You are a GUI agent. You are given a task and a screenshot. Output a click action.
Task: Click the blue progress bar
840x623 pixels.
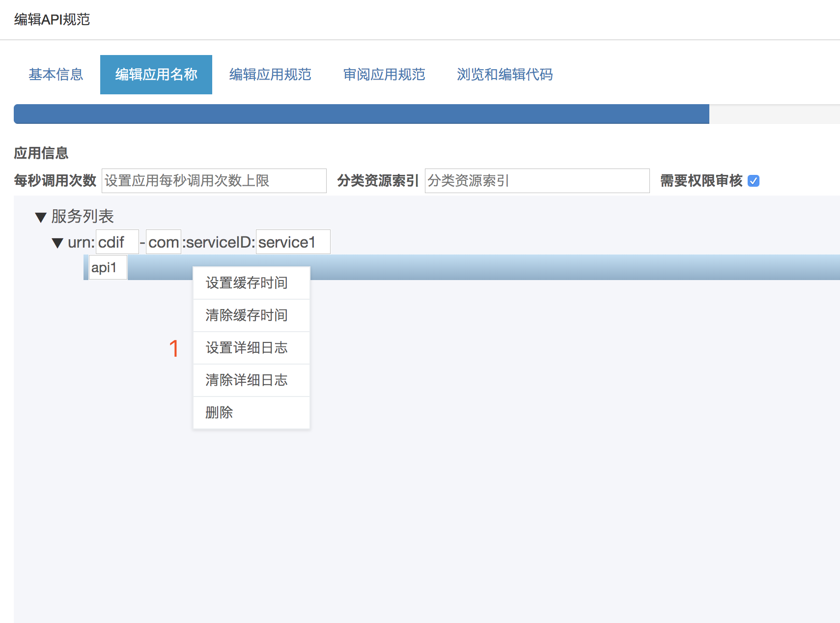362,114
